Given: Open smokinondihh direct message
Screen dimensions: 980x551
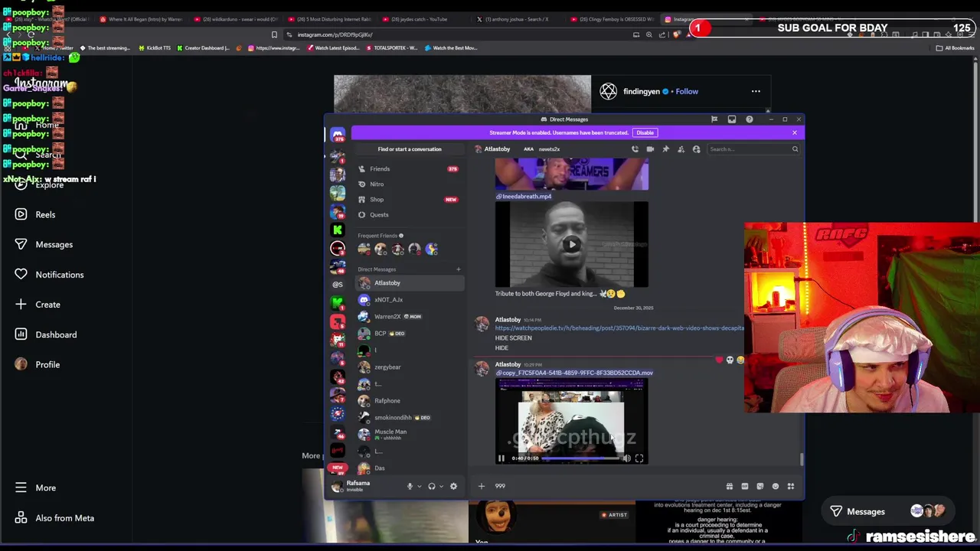Looking at the screenshot, I should tap(409, 418).
